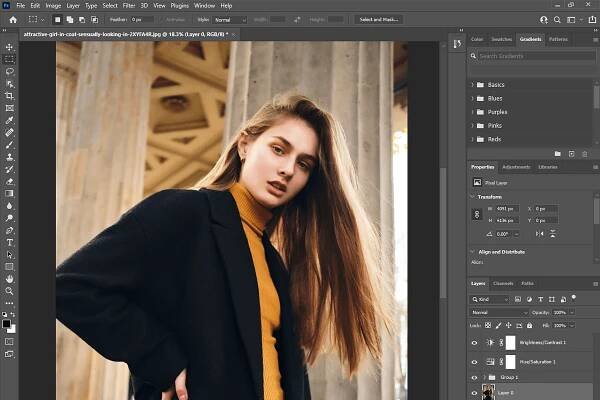Screen dimensions: 600x400
Task: Select the Move tool
Action: point(10,47)
